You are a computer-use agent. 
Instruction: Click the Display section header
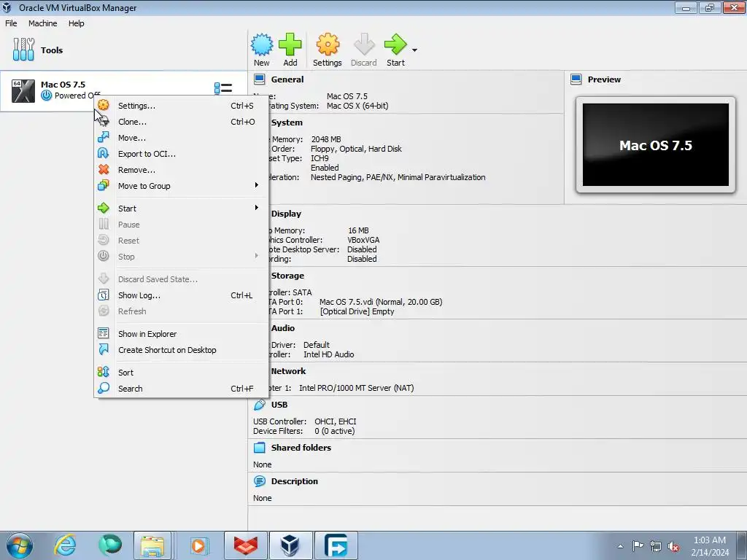coord(286,214)
